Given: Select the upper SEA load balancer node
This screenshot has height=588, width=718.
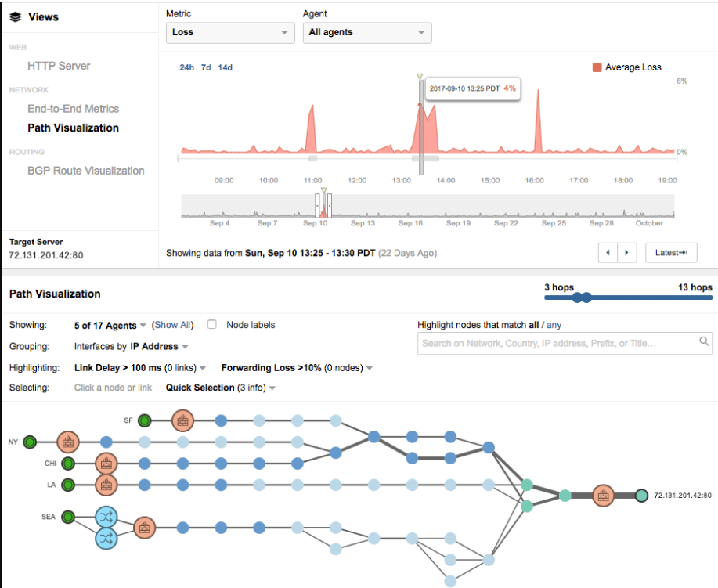Looking at the screenshot, I should click(x=106, y=517).
